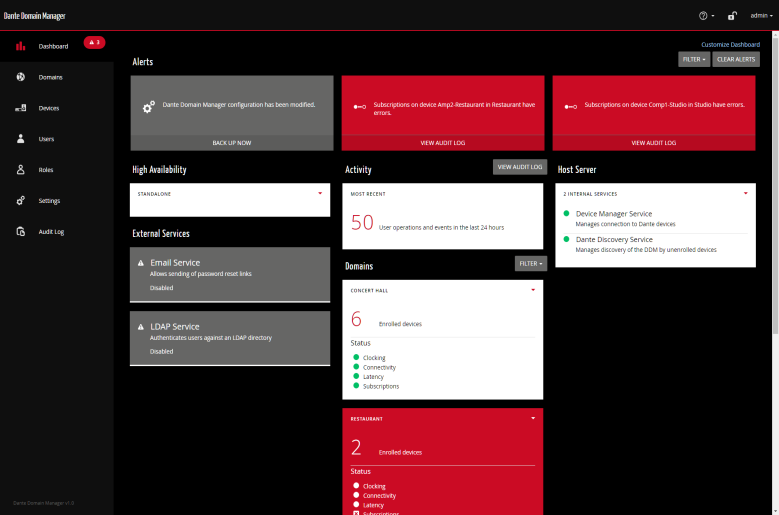Expand the Standalone High Availability card arrow
The width and height of the screenshot is (779, 515).
320,193
